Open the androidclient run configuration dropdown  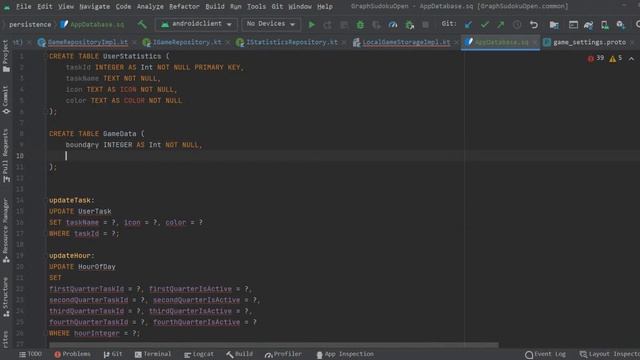click(196, 24)
